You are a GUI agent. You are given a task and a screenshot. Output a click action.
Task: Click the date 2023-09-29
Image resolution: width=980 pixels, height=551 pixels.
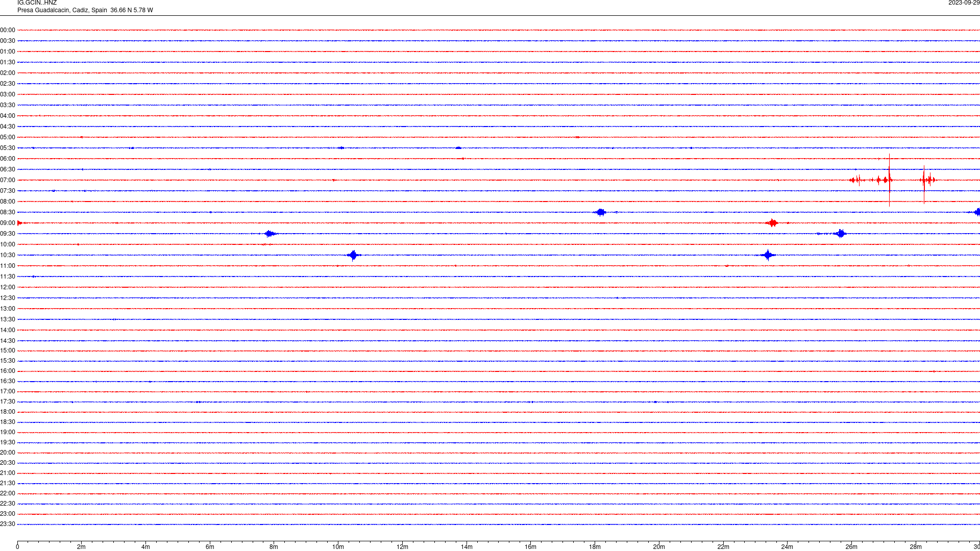coord(964,3)
